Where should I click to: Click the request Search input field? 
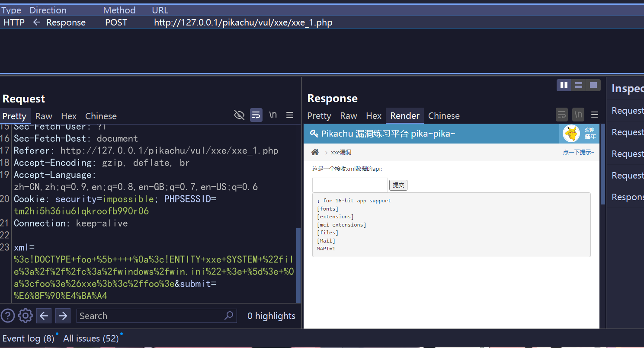point(157,316)
